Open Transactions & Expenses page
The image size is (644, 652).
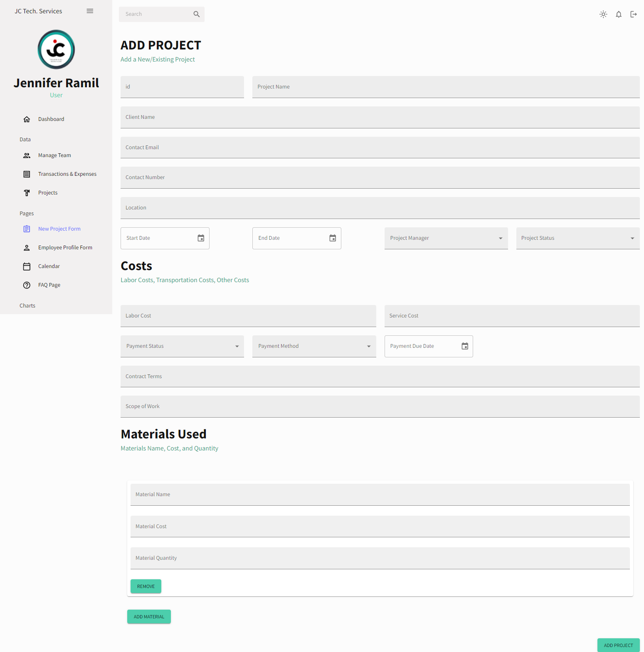(x=67, y=174)
